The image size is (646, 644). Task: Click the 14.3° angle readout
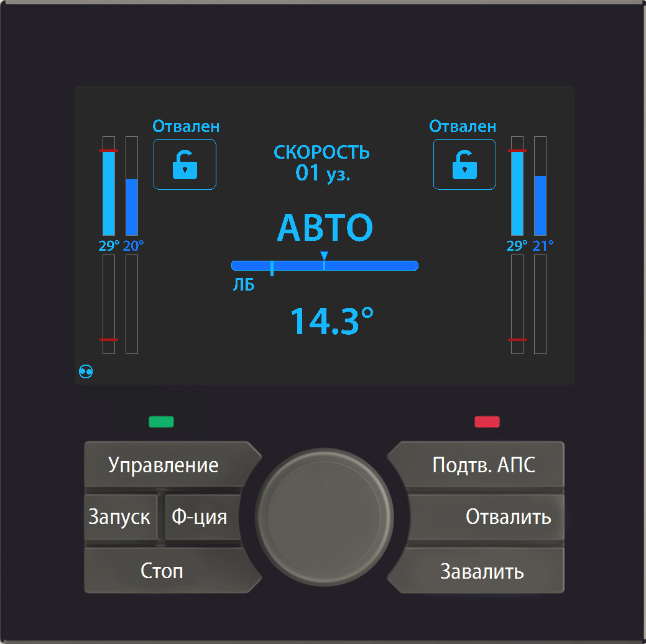click(332, 321)
